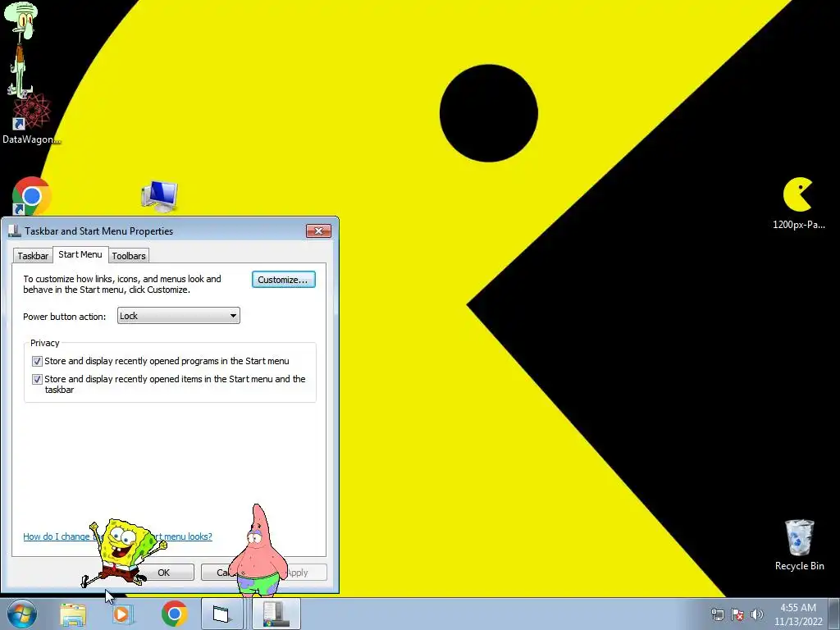840x630 pixels.
Task: Click the clock showing 4:55 AM
Action: click(x=798, y=614)
